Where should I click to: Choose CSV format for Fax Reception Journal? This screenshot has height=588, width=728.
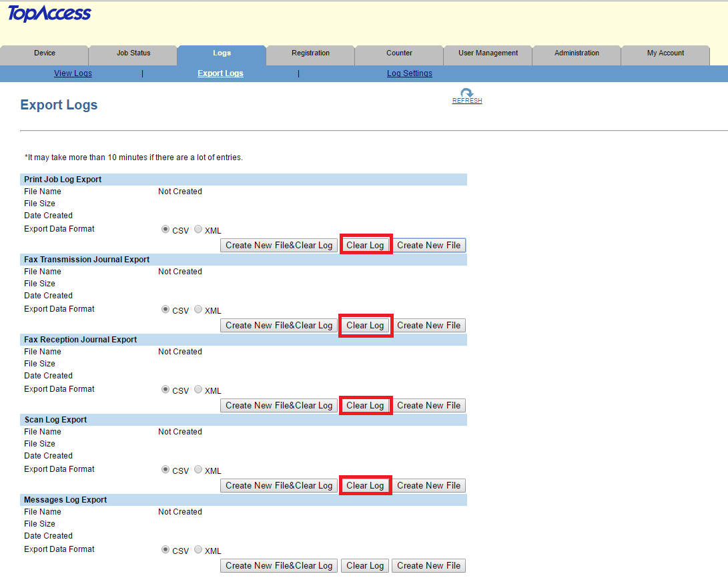165,390
